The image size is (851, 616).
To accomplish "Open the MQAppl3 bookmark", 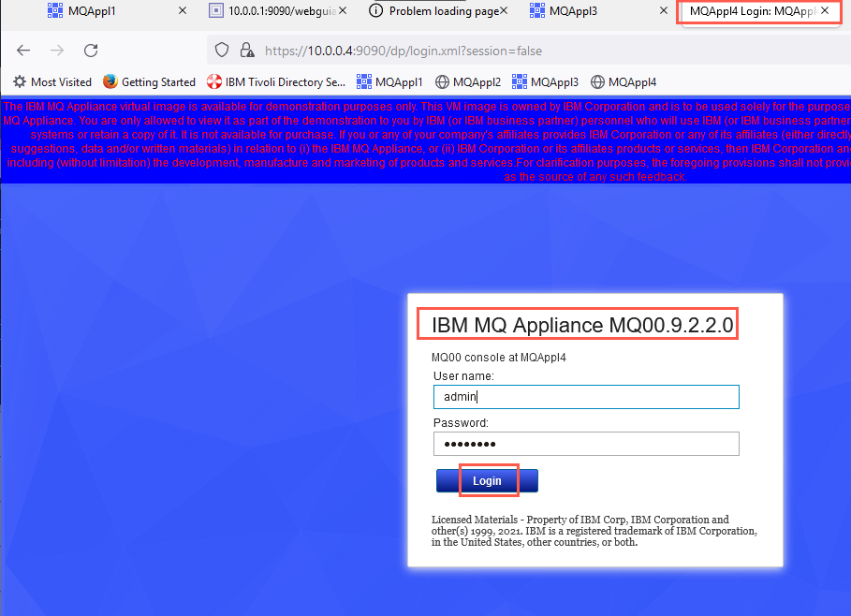I will (x=545, y=82).
